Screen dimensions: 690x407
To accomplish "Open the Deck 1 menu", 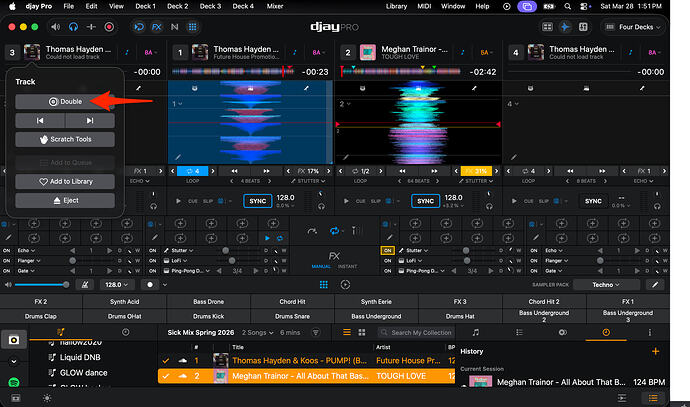I will point(145,6).
